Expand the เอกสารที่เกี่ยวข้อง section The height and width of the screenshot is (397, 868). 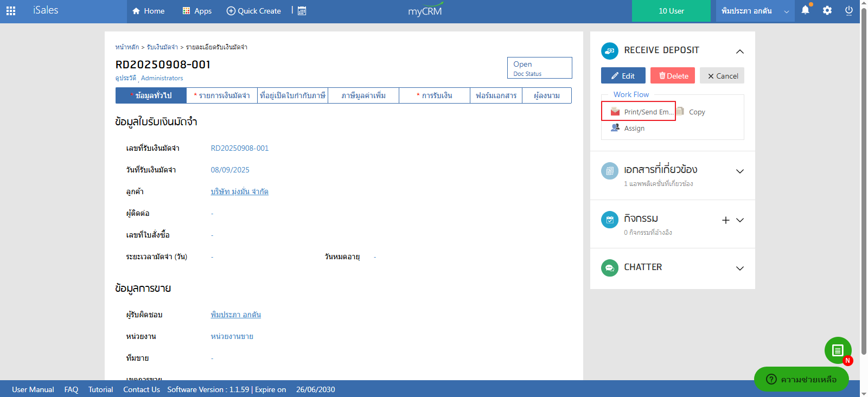point(739,171)
